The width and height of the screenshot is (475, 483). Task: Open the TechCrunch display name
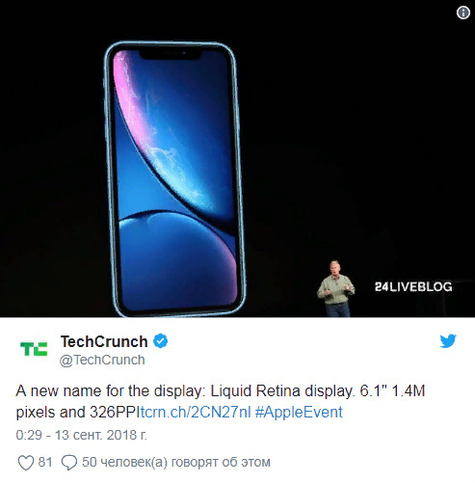(104, 341)
